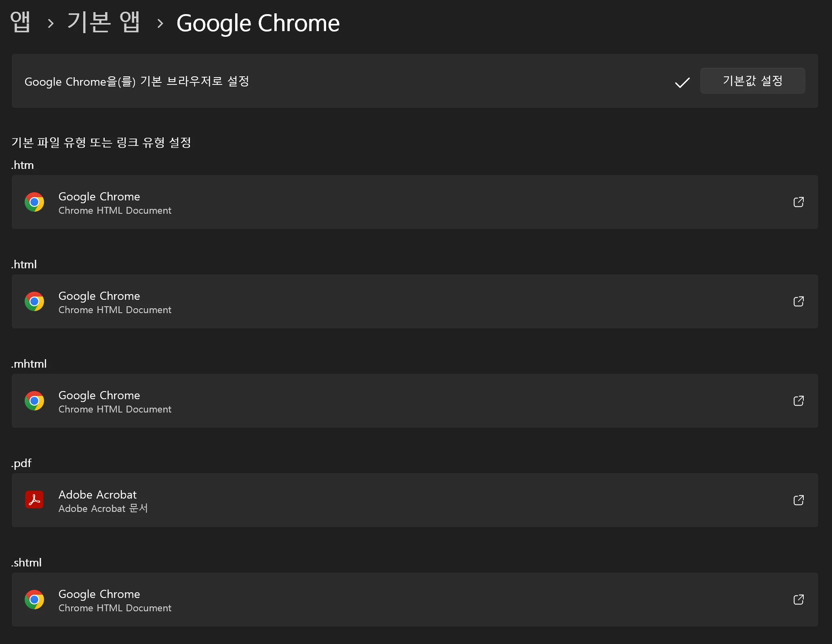Navigate to 기본 앱 breadcrumb
The width and height of the screenshot is (832, 644).
103,22
